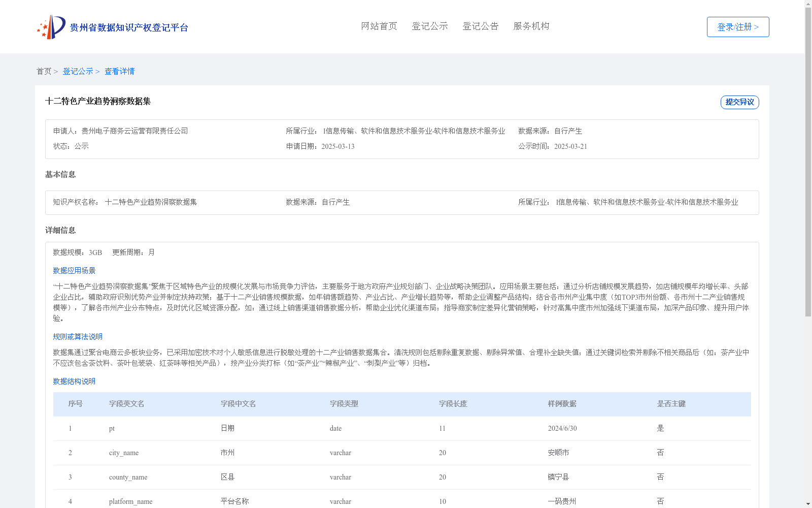Click sample data 镇宁县
This screenshot has width=812, height=508.
(x=559, y=477)
